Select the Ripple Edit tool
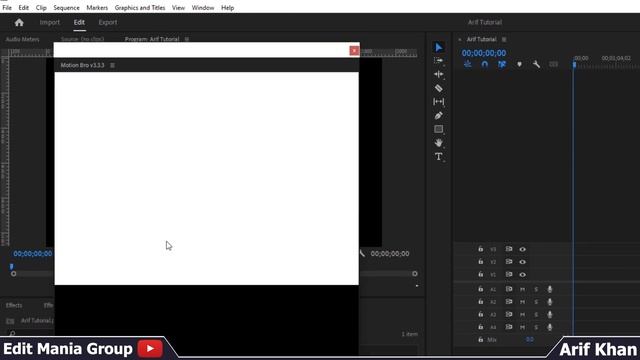Image resolution: width=640 pixels, height=360 pixels. (x=439, y=74)
